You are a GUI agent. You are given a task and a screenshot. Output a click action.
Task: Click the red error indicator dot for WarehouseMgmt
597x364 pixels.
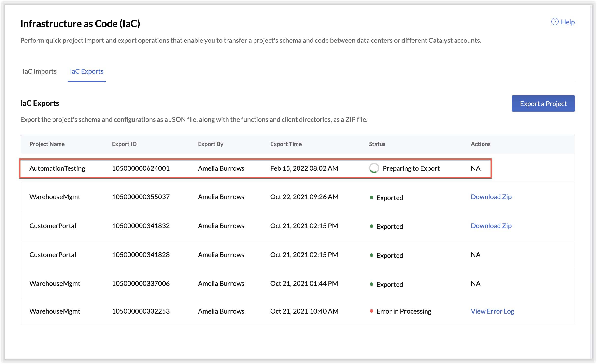[371, 311]
